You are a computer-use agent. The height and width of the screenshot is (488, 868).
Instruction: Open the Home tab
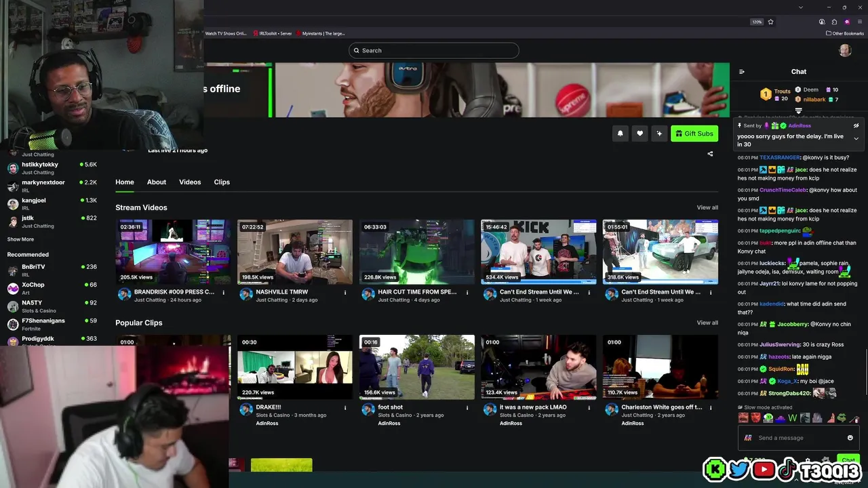[x=125, y=182]
